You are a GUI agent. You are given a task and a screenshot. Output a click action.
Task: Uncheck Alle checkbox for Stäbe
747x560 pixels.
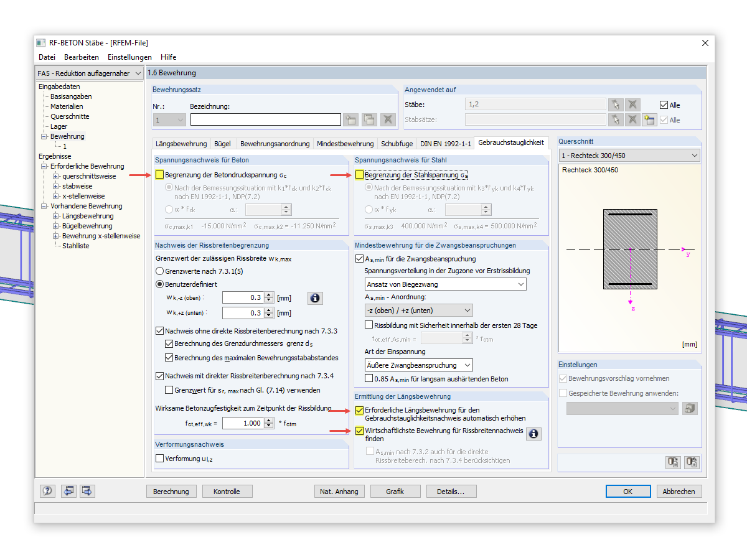[x=664, y=105]
